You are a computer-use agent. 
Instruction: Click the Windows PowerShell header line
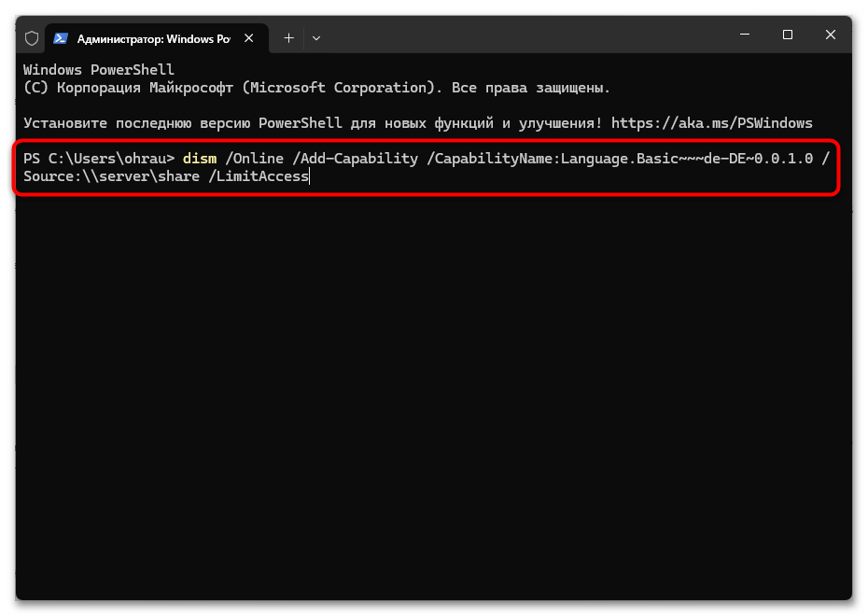coord(99,70)
